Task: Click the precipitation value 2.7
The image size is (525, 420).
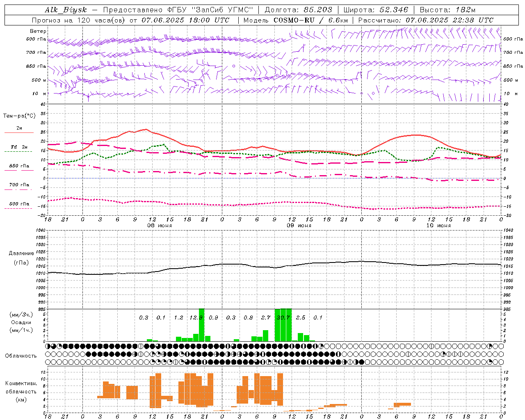Action: pyautogui.click(x=266, y=317)
